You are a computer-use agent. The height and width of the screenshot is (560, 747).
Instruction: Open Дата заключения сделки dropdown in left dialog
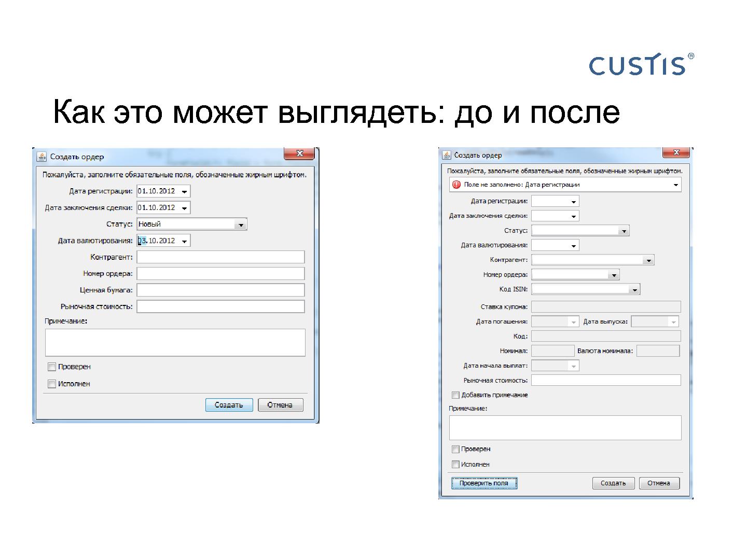click(x=184, y=208)
